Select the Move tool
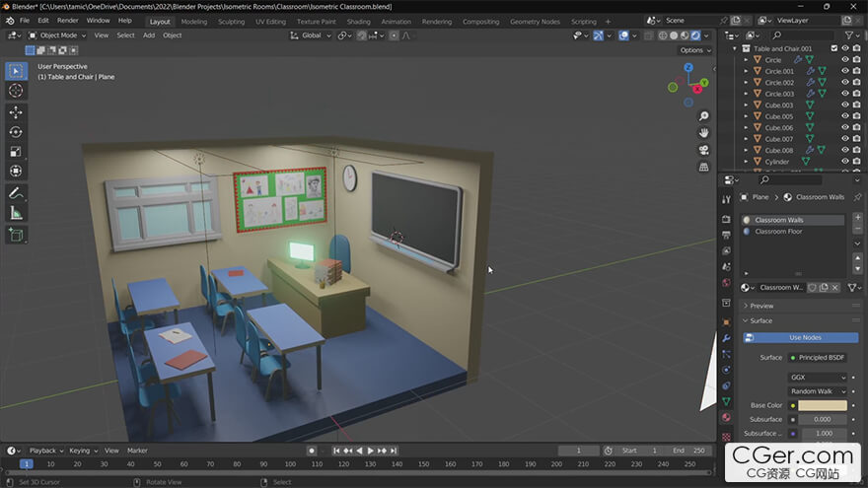 [x=16, y=112]
